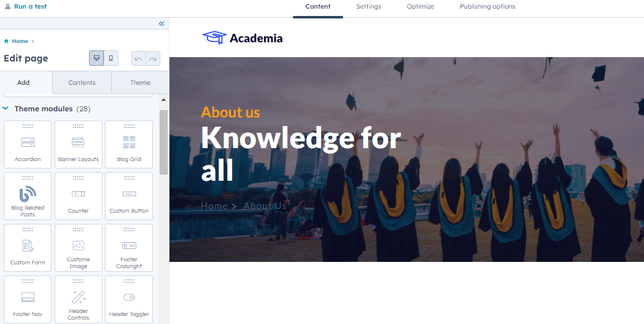The height and width of the screenshot is (324, 644).
Task: Choose the Header Toggler module
Action: click(x=129, y=299)
